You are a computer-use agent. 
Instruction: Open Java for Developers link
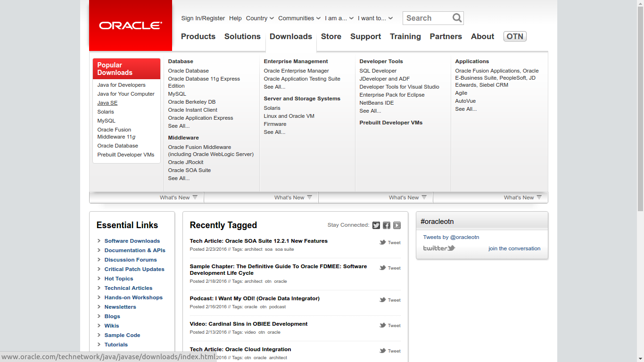[122, 85]
